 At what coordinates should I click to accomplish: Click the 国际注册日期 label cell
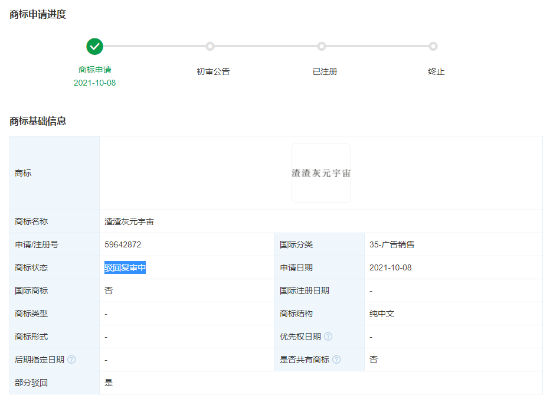[304, 291]
